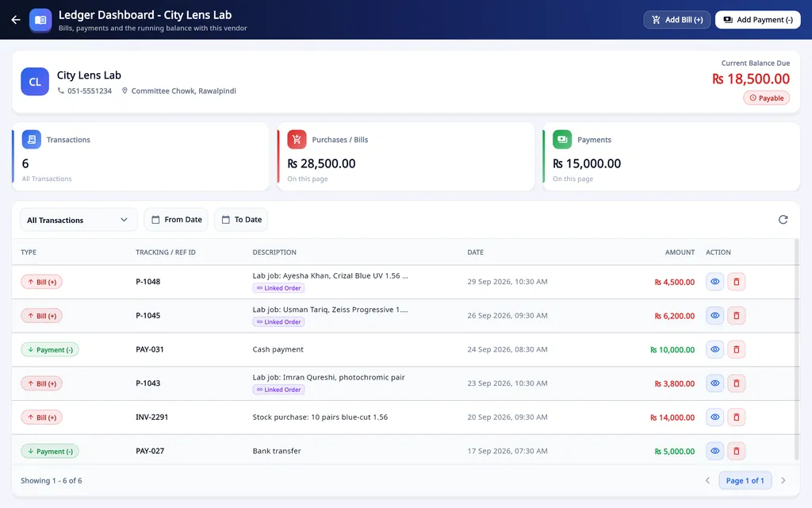Click the Payable status badge

pyautogui.click(x=767, y=98)
